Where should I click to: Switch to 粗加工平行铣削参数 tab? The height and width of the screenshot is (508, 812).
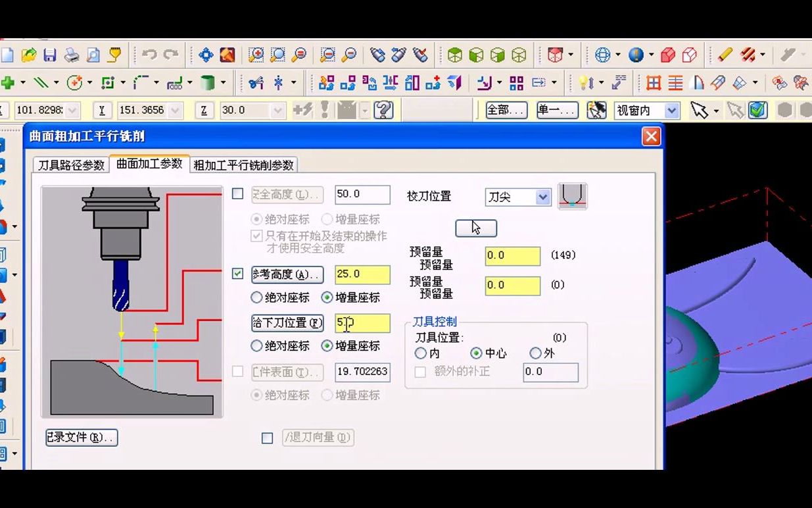pyautogui.click(x=243, y=165)
